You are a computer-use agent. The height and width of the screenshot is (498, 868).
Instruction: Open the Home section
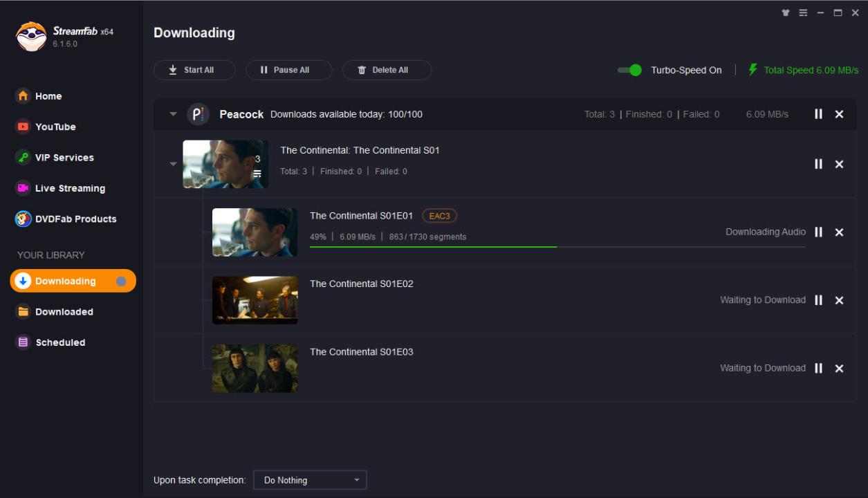39,96
